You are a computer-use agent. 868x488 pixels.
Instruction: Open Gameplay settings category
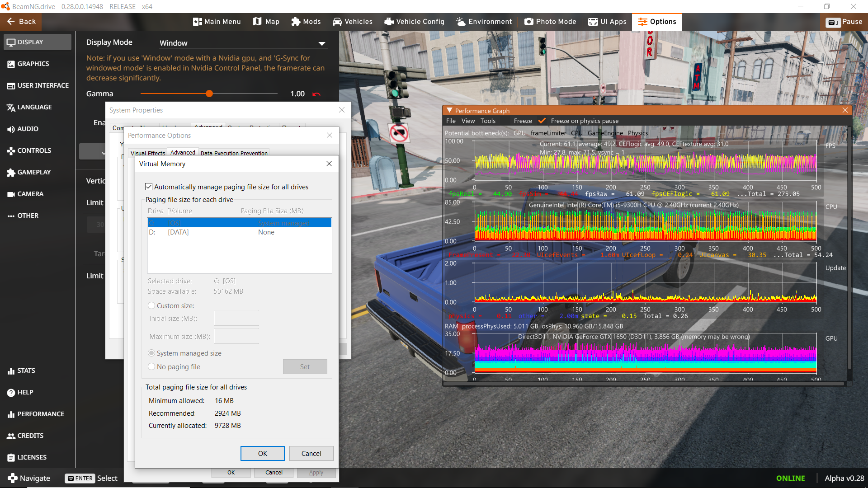click(38, 172)
